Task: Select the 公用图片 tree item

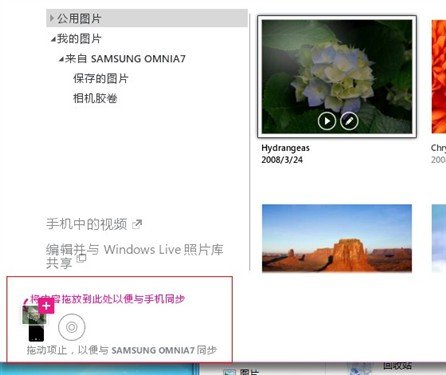Action: pos(147,18)
